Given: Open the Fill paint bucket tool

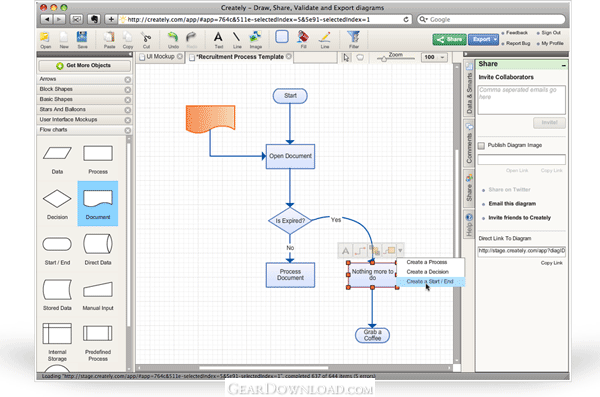Looking at the screenshot, I should click(x=303, y=37).
